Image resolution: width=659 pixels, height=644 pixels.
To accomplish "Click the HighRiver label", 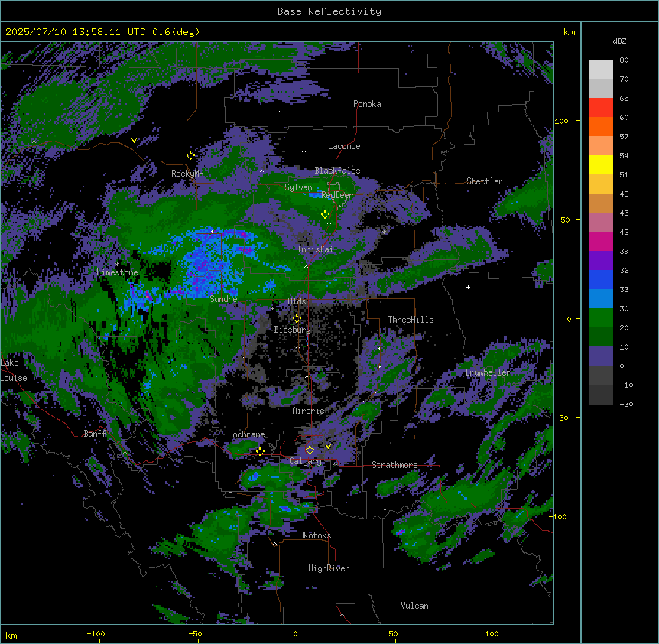I will pos(329,568).
